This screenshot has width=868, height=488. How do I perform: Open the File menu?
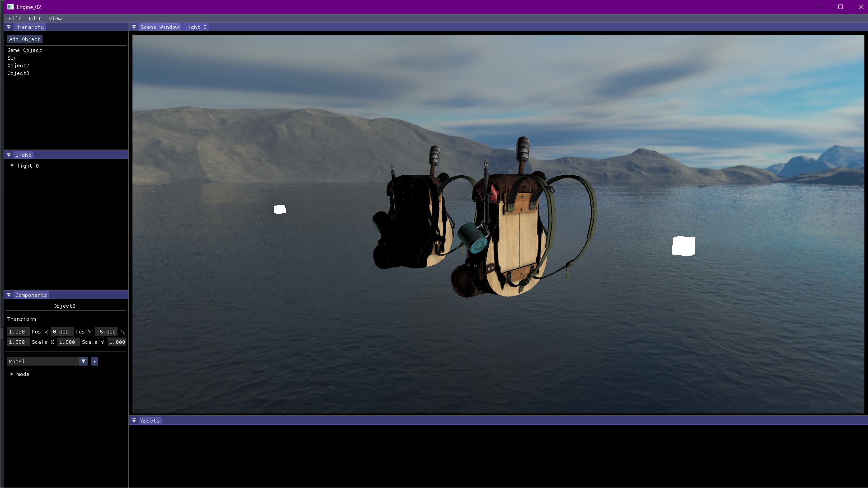(x=15, y=19)
